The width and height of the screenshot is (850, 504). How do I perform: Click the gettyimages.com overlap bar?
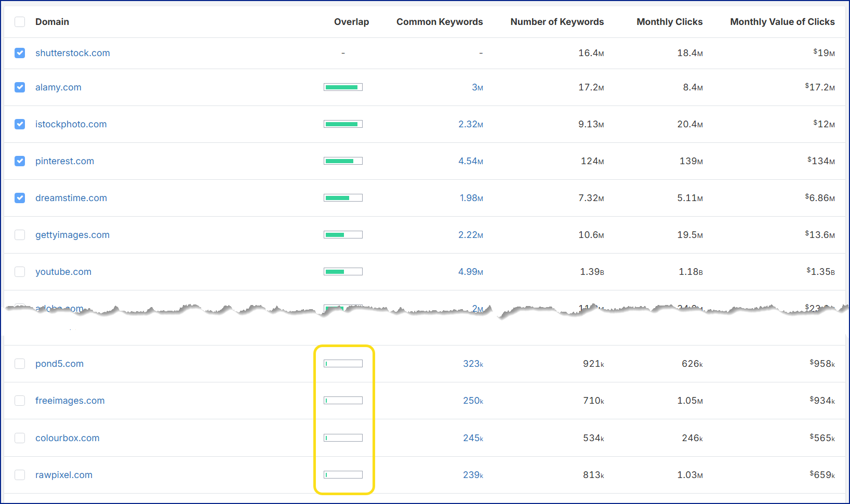click(x=343, y=235)
